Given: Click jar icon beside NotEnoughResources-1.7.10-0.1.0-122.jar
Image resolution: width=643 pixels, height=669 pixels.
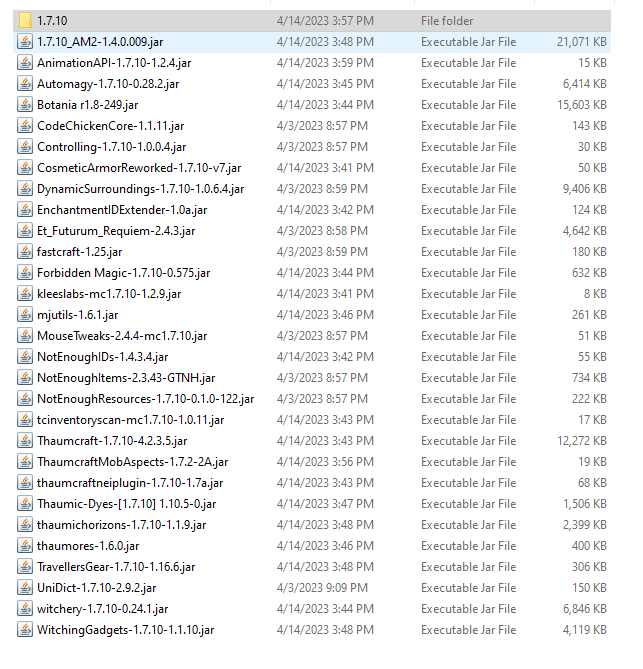Looking at the screenshot, I should (x=25, y=398).
